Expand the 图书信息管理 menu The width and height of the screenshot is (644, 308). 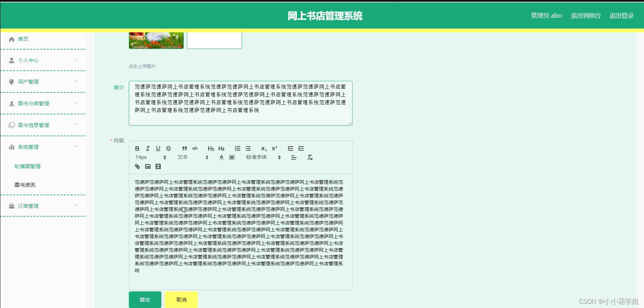coord(43,125)
